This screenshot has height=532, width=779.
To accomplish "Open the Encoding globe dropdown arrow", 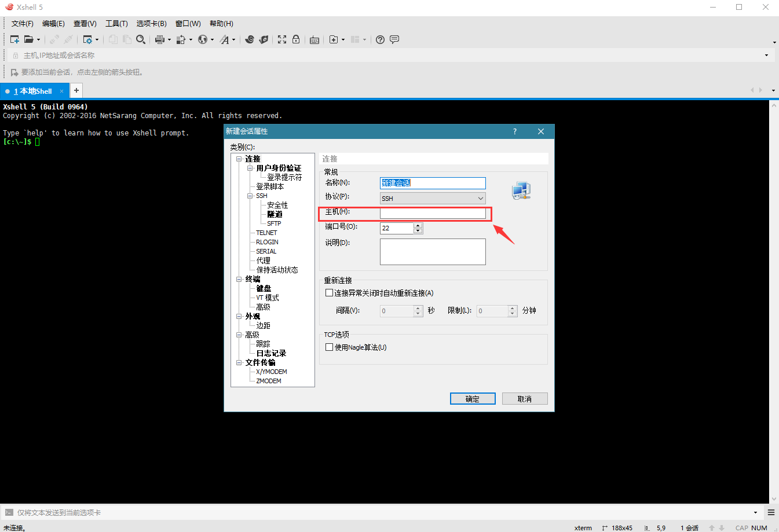I will (212, 40).
